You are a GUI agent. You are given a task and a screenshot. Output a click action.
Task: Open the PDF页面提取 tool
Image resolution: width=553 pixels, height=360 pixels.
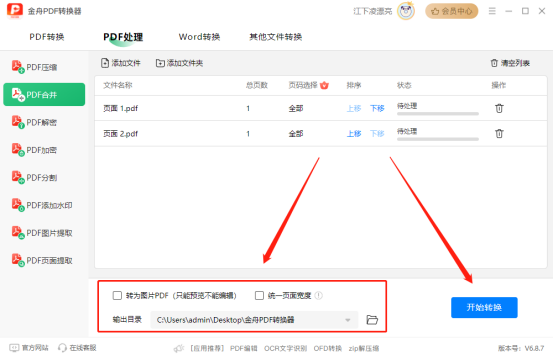[43, 261]
